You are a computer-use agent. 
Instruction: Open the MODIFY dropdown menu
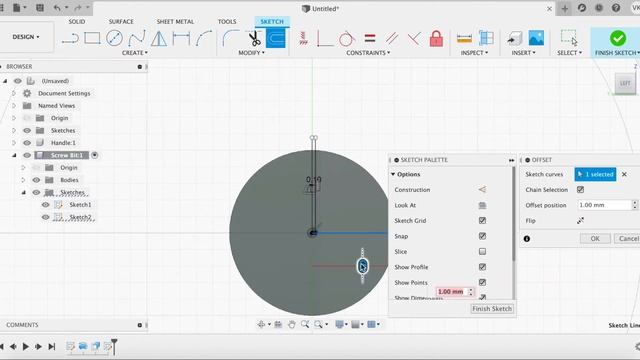(251, 53)
